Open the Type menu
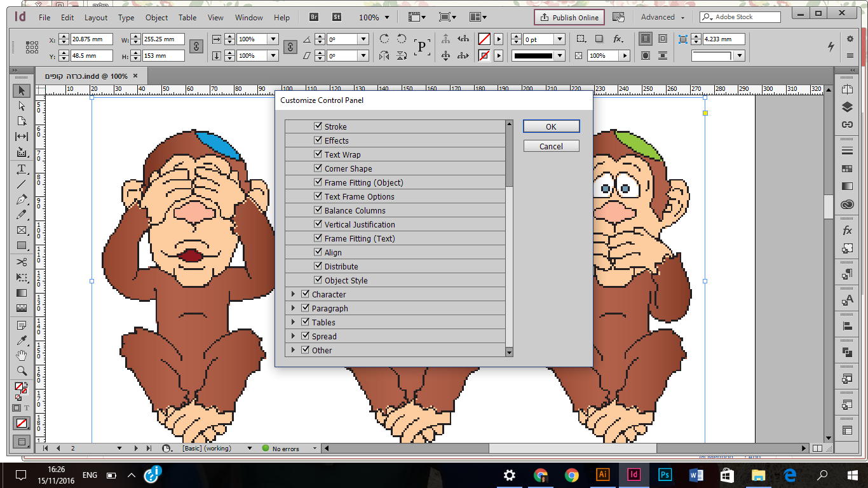The image size is (868, 488). click(126, 17)
